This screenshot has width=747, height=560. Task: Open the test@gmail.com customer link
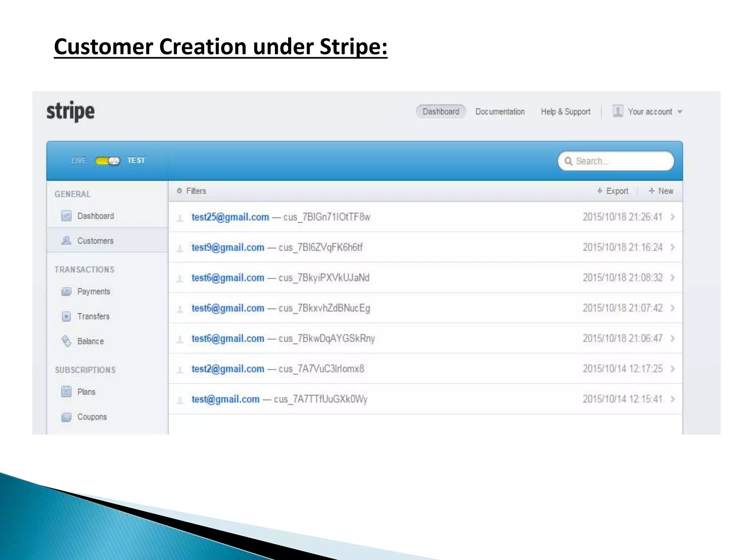[225, 399]
